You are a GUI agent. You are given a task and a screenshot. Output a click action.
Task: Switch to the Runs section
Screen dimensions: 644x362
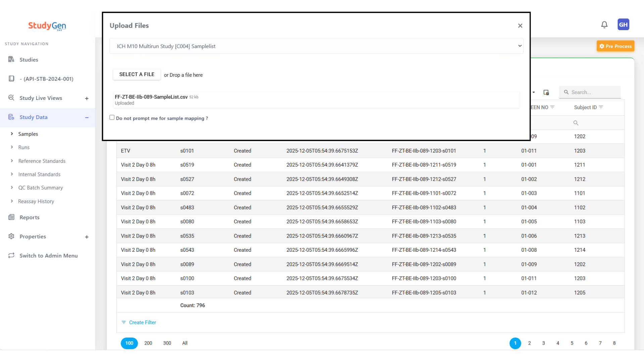click(x=24, y=147)
